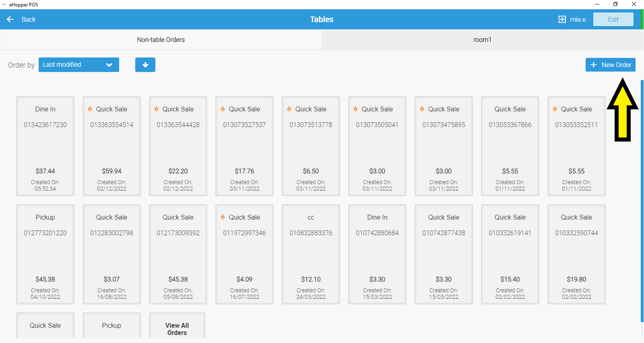Open the Quick Sale order totaling $22.20
The height and width of the screenshot is (343, 644).
[x=178, y=146]
